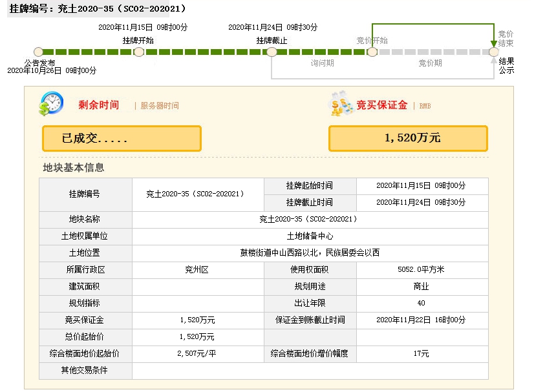Click the 已成交 status button
Viewport: 534px width, 392px height.
click(x=121, y=138)
